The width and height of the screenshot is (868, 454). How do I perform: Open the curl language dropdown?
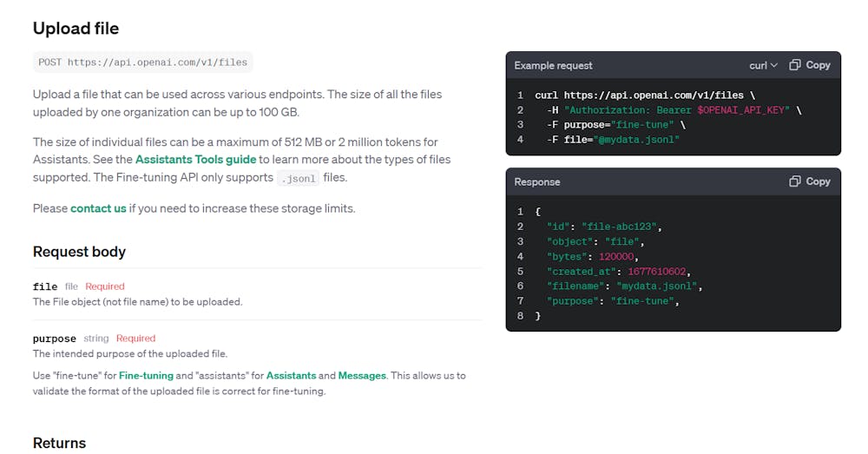point(764,65)
